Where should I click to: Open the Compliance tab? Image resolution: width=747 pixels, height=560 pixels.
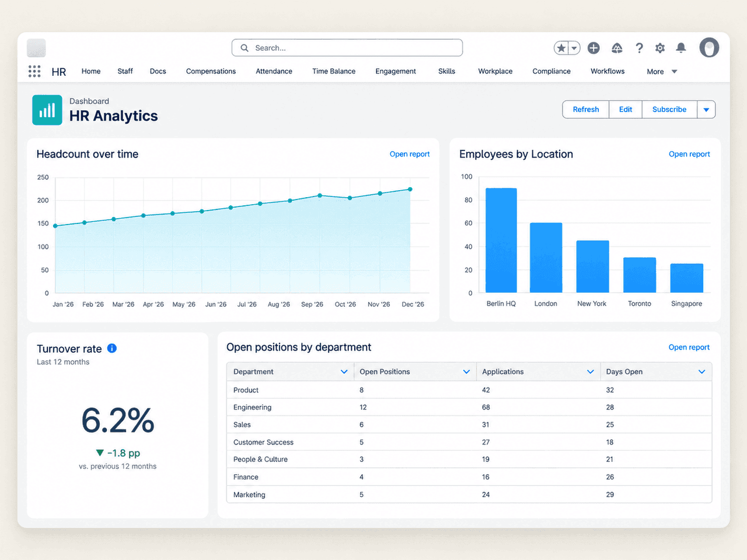click(x=551, y=71)
